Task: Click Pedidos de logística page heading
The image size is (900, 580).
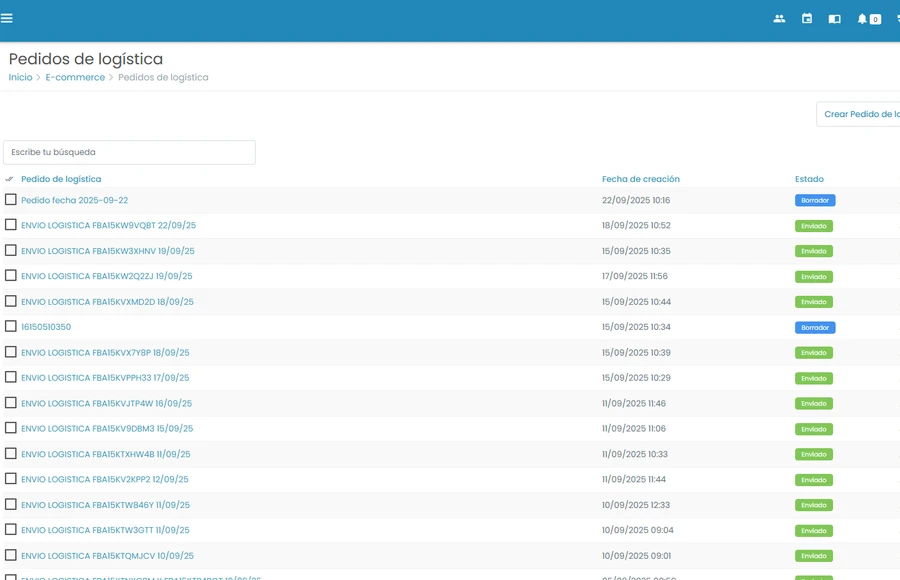Action: 86,59
